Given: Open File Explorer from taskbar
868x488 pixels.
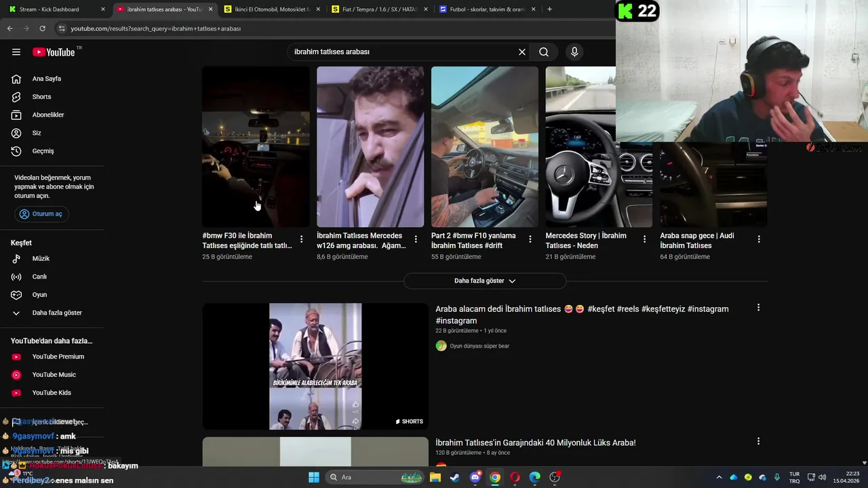Looking at the screenshot, I should click(x=435, y=477).
